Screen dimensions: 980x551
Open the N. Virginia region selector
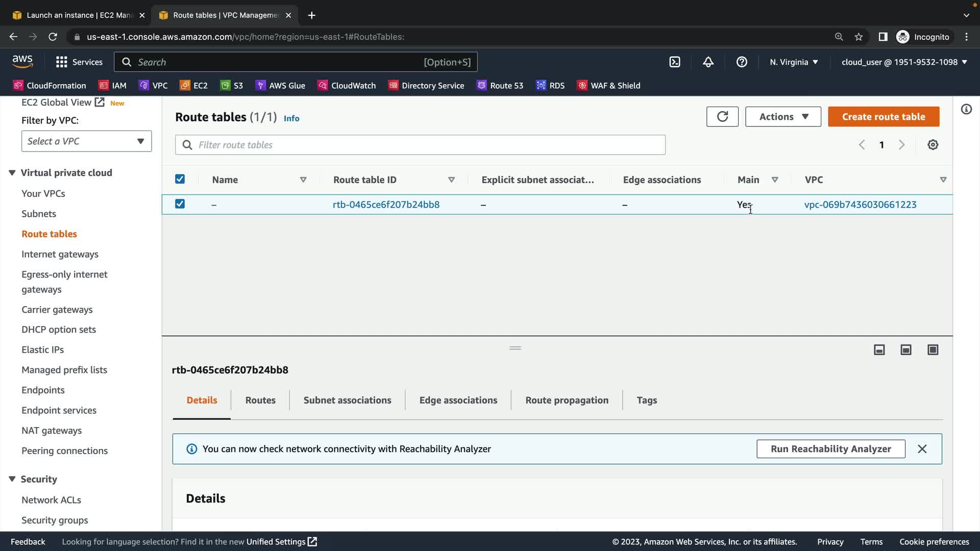tap(794, 62)
